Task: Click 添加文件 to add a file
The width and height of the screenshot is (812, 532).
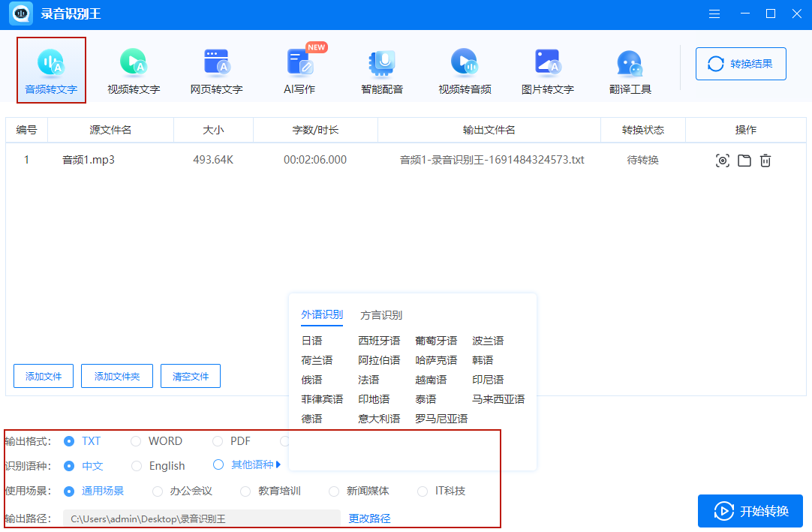Action: point(44,376)
